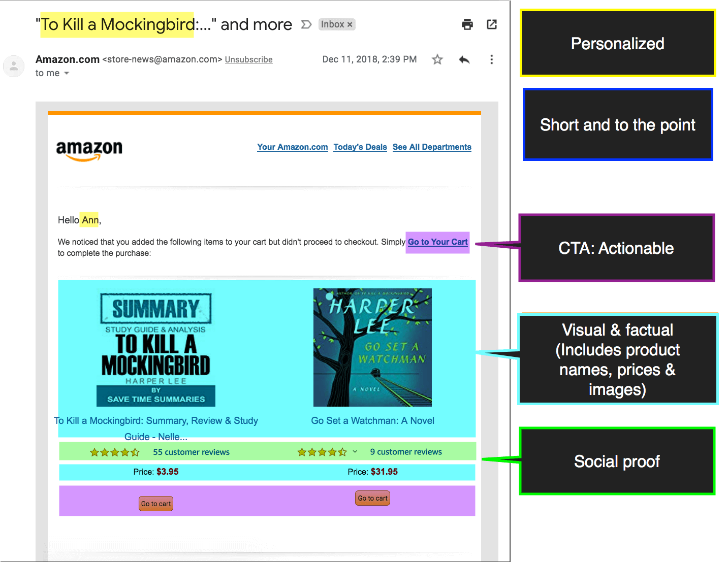Click the importance marker beside the subject

[x=306, y=24]
